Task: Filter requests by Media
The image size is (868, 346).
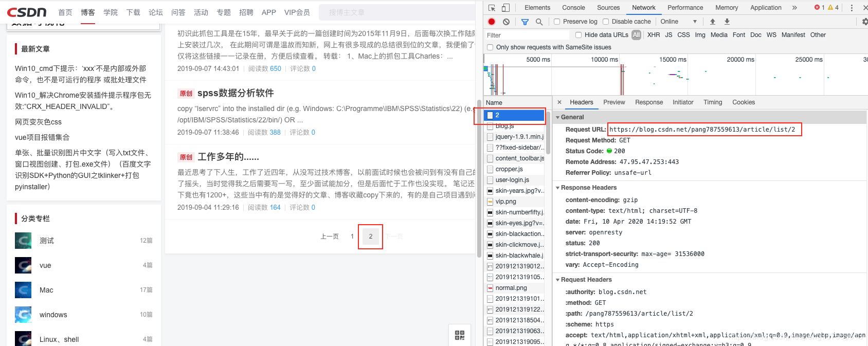Action: click(x=719, y=35)
